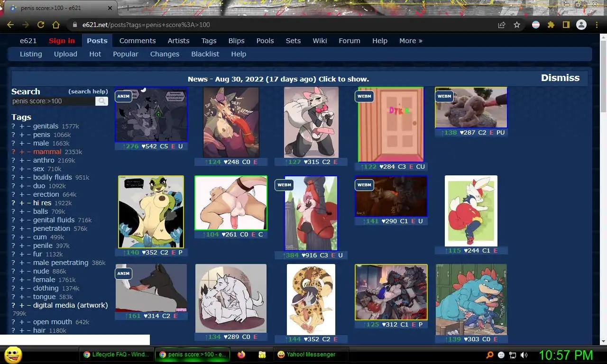607x364 pixels.
Task: View the Hot posts
Action: pyautogui.click(x=95, y=54)
